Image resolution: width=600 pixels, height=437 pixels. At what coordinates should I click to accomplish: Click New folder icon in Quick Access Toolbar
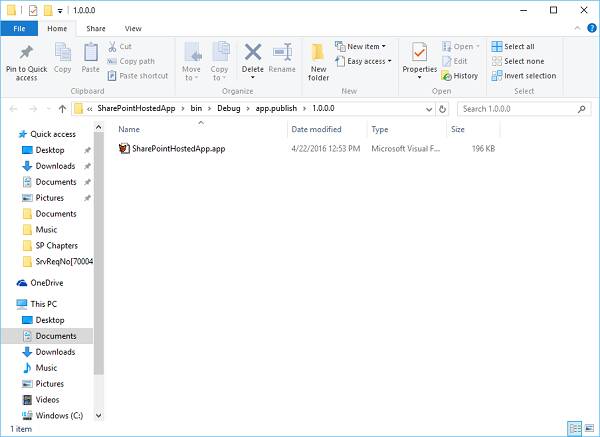[x=48, y=10]
